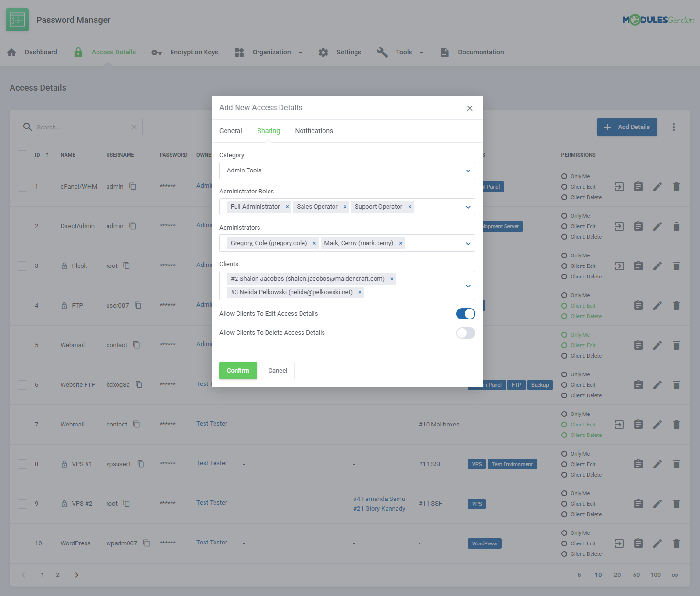Click the trash icon for DirectAdmin row
Viewport: 700px width, 596px height.
click(676, 226)
